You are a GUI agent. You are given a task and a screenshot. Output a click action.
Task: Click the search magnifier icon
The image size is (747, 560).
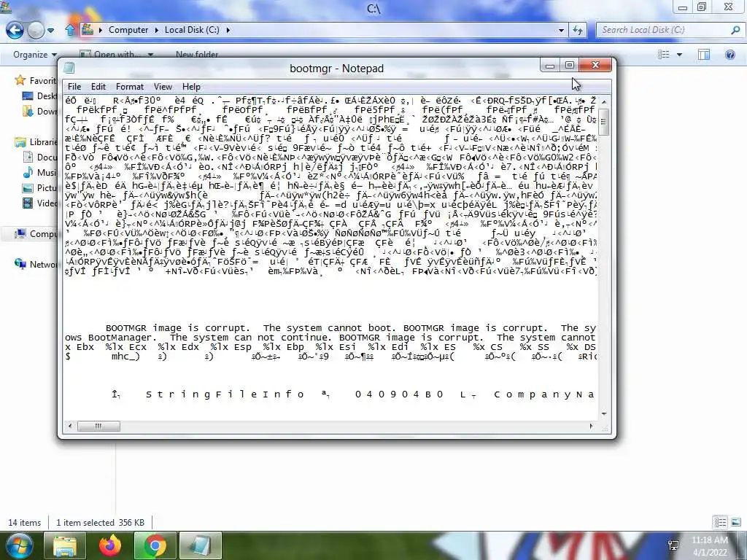point(735,30)
